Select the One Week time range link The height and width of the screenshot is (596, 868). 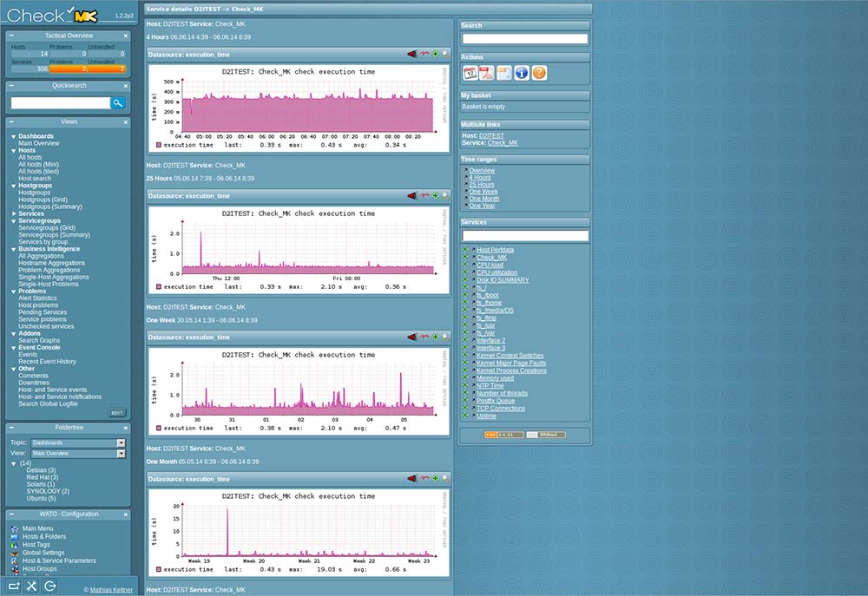pos(483,192)
